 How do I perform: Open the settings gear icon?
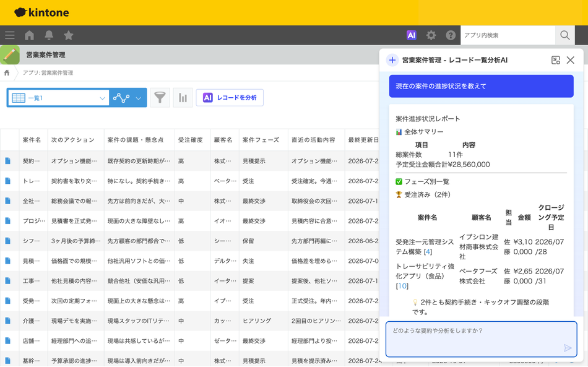(431, 35)
